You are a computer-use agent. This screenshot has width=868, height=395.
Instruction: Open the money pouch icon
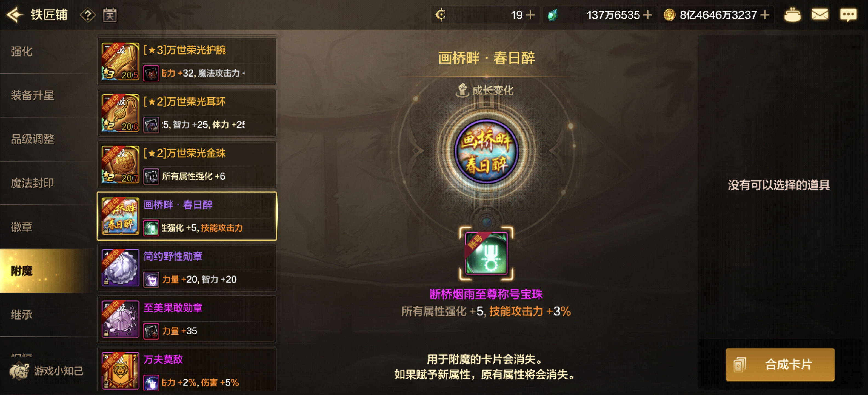pyautogui.click(x=792, y=15)
